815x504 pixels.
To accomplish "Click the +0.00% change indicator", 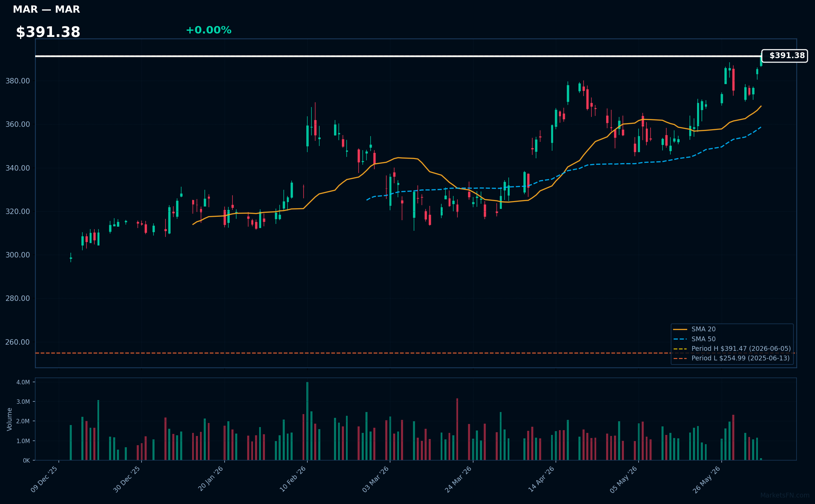I will pyautogui.click(x=209, y=30).
